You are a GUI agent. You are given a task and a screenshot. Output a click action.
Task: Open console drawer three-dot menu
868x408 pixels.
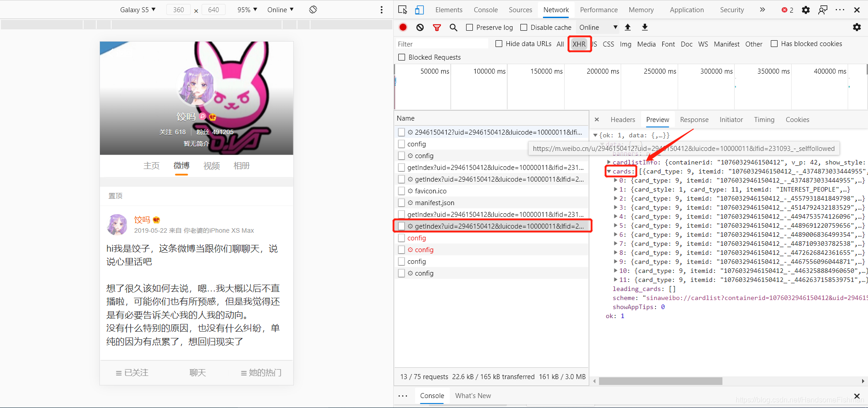403,396
